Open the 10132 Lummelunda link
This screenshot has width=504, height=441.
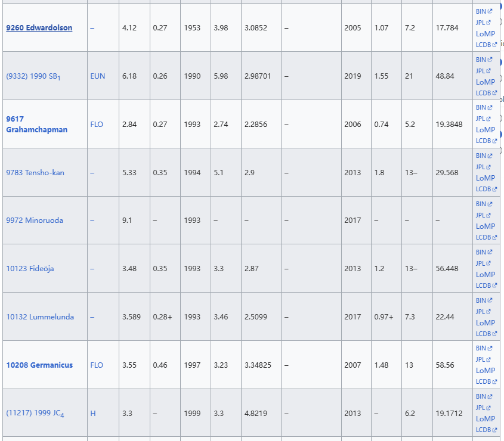[40, 317]
